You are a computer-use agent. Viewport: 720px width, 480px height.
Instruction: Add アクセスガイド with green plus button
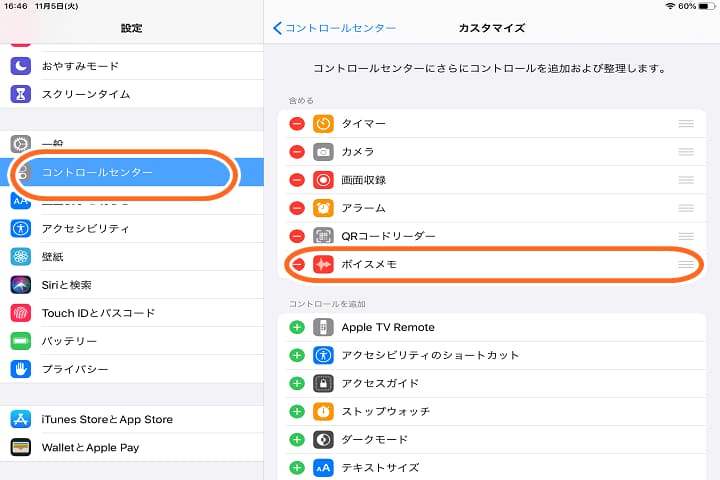click(297, 383)
